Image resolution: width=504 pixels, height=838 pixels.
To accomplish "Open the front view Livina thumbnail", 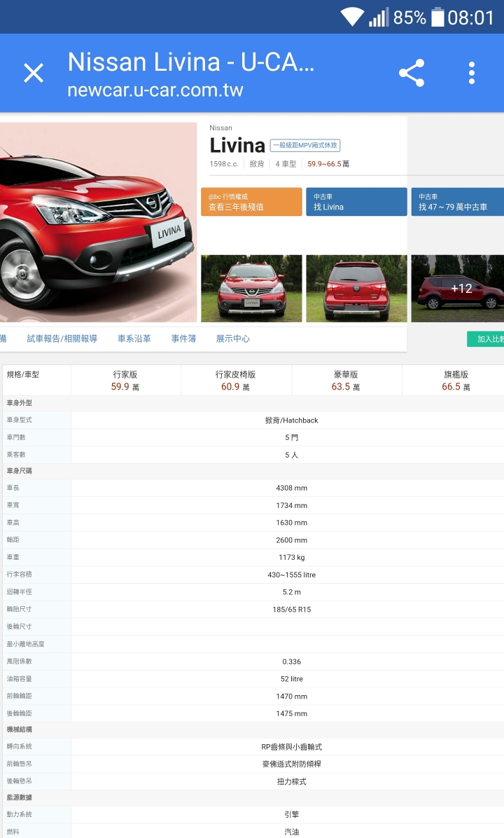I will point(251,289).
